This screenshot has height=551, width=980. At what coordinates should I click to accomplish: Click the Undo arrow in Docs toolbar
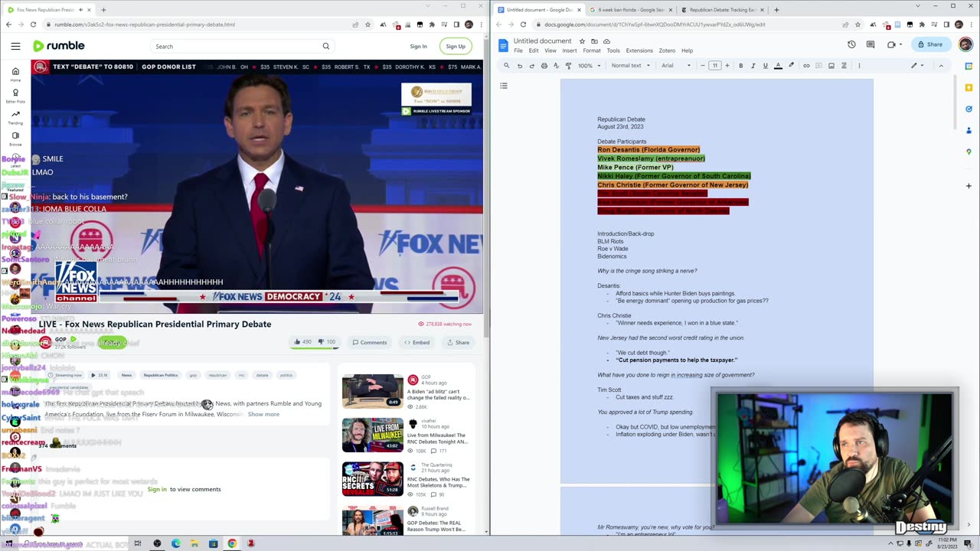519,66
